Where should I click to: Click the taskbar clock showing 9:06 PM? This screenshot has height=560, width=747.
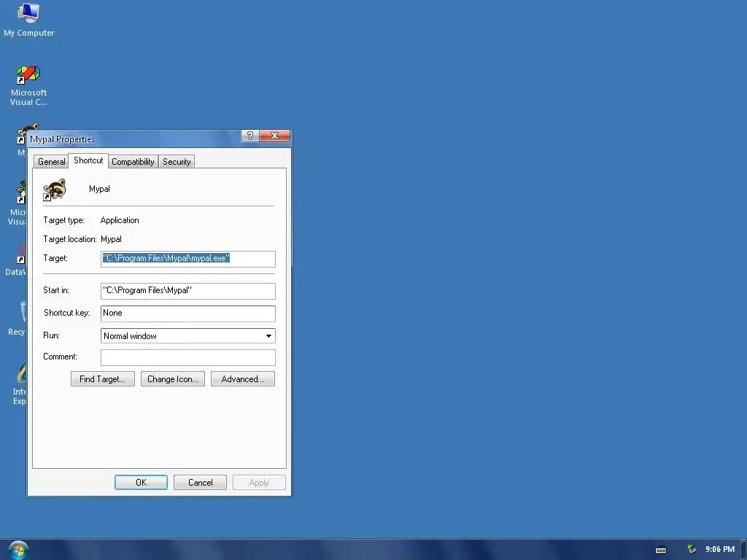pos(720,549)
